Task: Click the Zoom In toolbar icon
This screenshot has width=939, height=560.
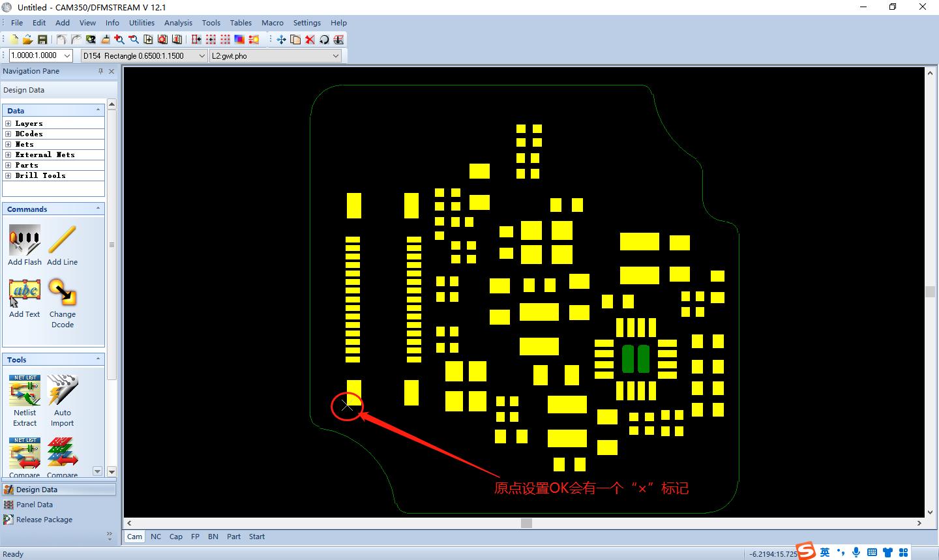Action: click(118, 39)
